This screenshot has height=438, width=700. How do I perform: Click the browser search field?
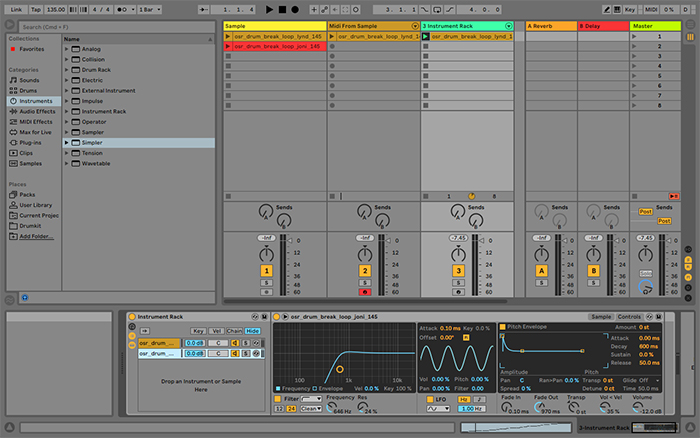[117, 27]
